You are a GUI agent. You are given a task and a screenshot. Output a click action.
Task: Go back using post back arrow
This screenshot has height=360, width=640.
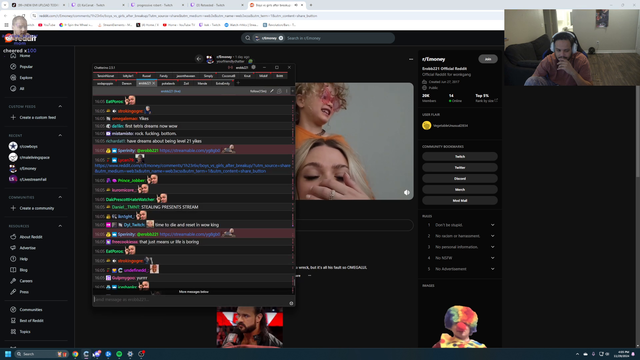point(199,59)
